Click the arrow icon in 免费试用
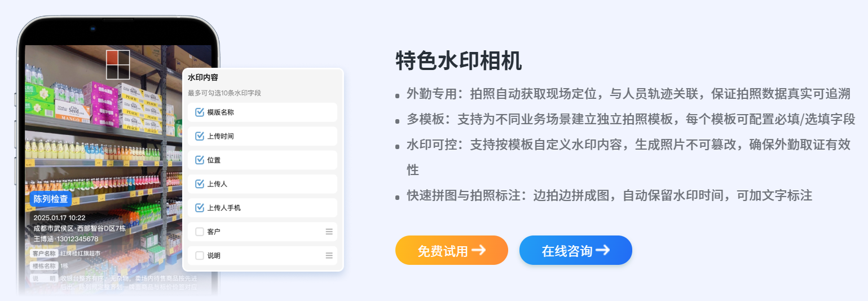The height and width of the screenshot is (301, 868). click(478, 250)
